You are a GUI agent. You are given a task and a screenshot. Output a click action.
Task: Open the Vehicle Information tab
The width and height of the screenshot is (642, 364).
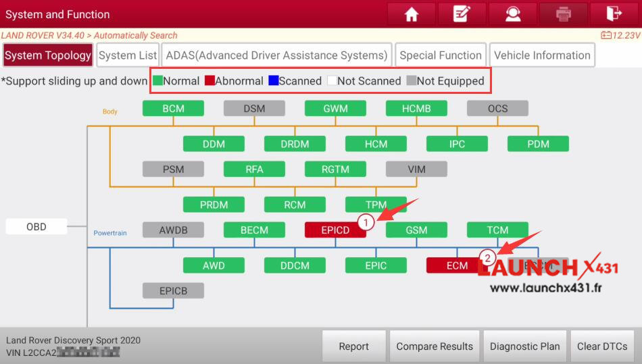[x=542, y=55]
